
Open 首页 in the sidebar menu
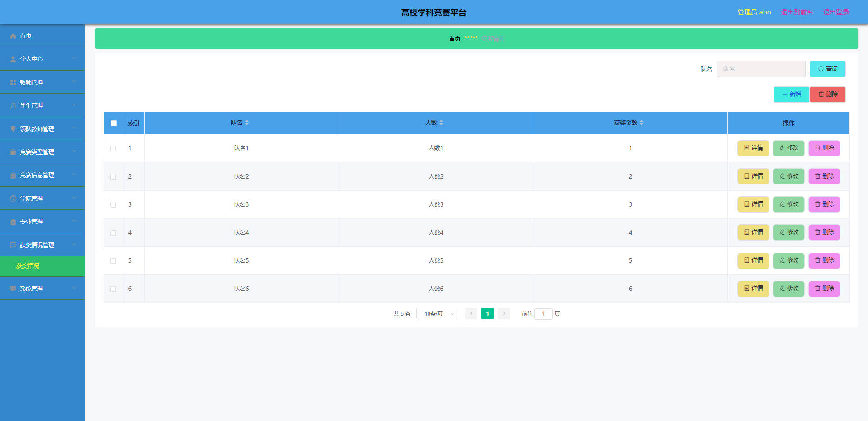click(42, 36)
